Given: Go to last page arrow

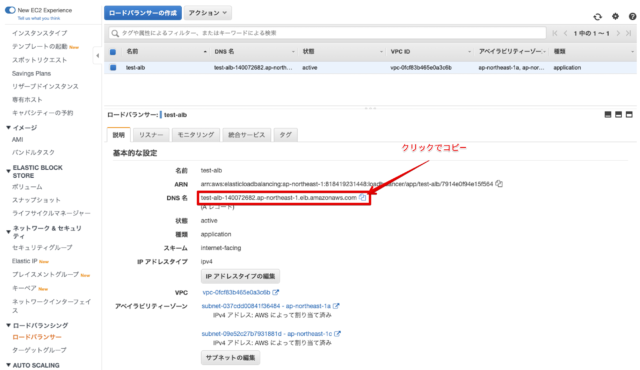Looking at the screenshot, I should (629, 33).
